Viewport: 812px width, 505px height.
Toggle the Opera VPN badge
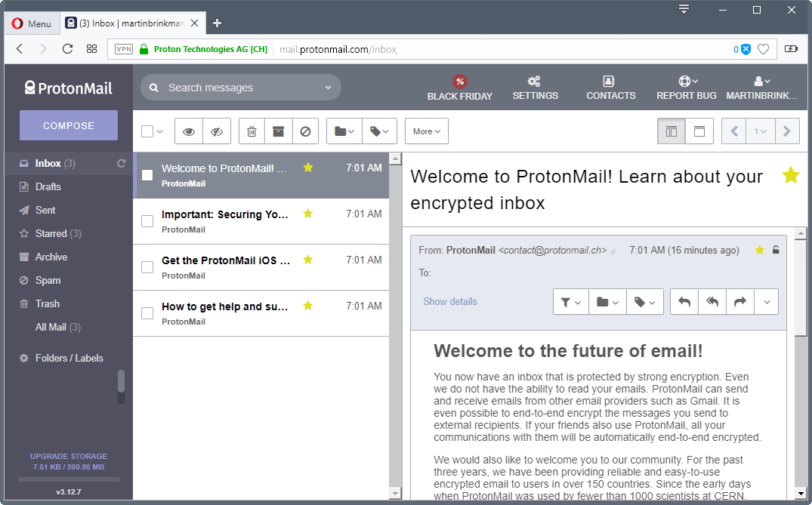coord(124,49)
